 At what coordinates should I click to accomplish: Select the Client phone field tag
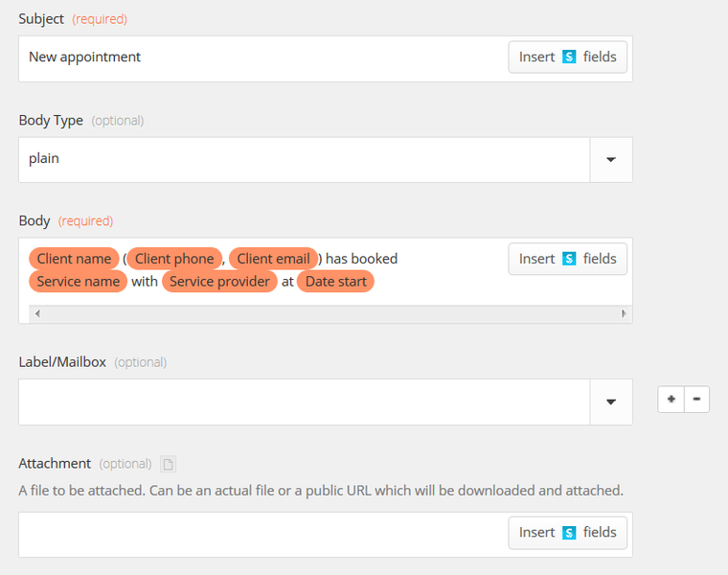(x=174, y=259)
